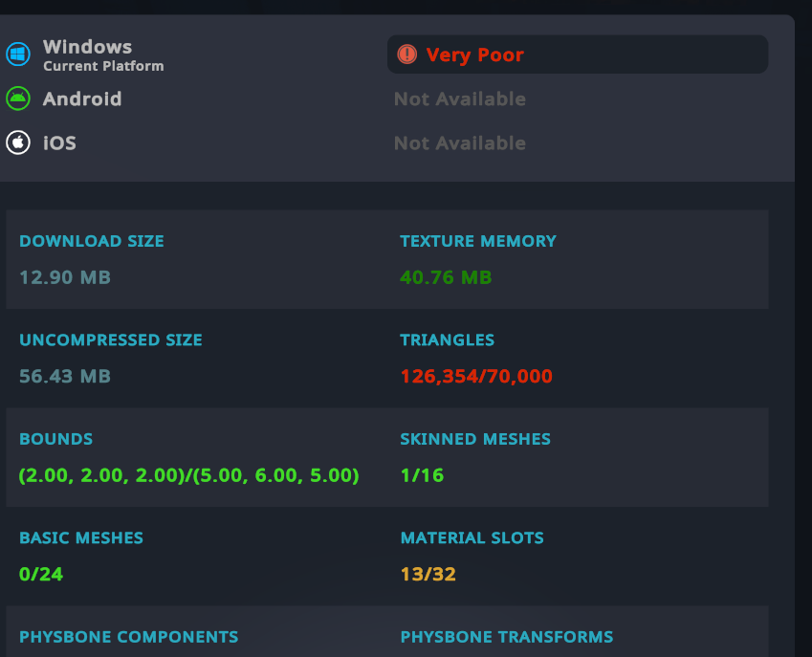Select the Android platform label
This screenshot has height=657, width=812.
(x=82, y=99)
